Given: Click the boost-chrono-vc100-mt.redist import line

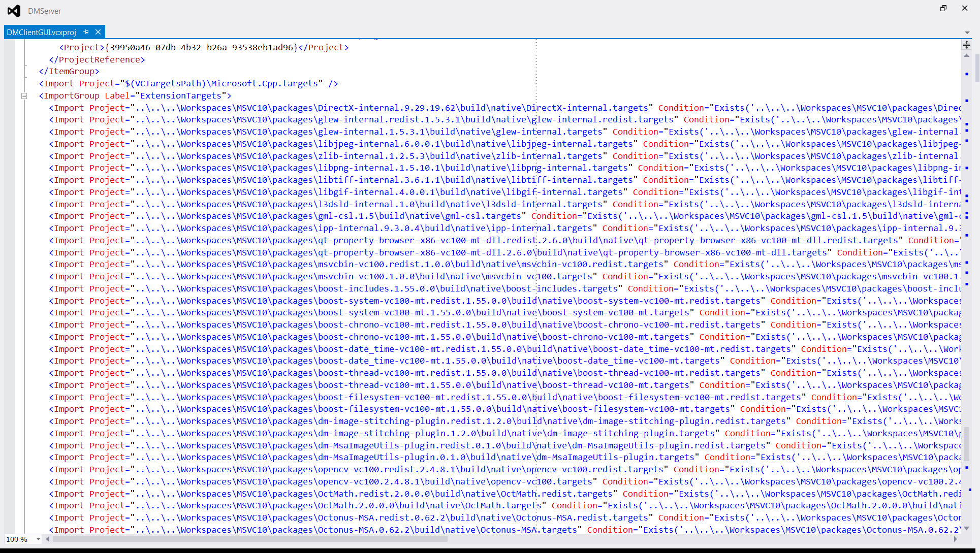Looking at the screenshot, I should pyautogui.click(x=504, y=324).
